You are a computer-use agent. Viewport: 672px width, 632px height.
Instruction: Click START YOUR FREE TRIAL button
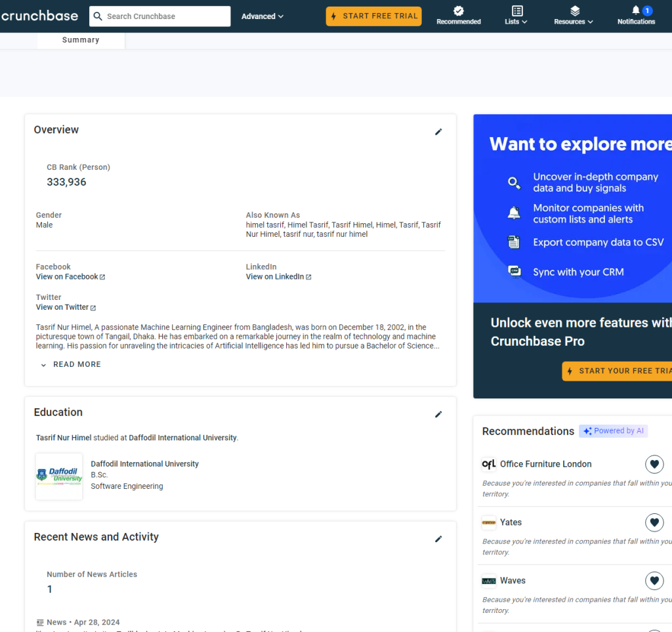(617, 371)
